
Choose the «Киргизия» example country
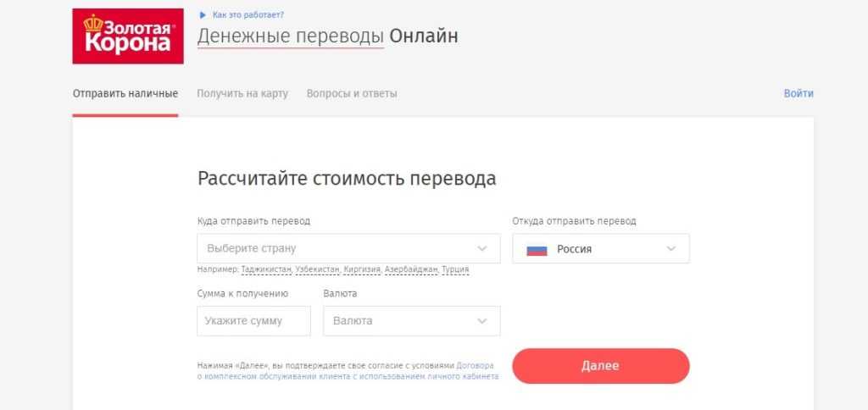click(x=362, y=269)
